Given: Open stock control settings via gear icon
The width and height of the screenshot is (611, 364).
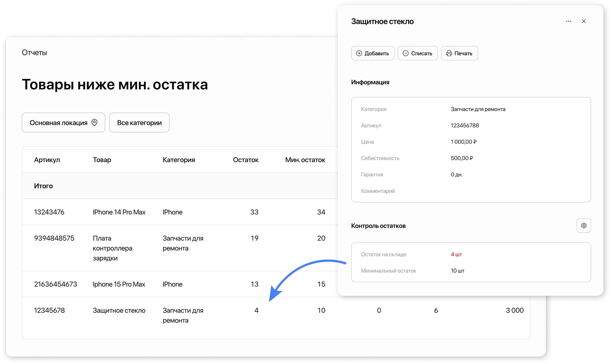Looking at the screenshot, I should [x=584, y=225].
